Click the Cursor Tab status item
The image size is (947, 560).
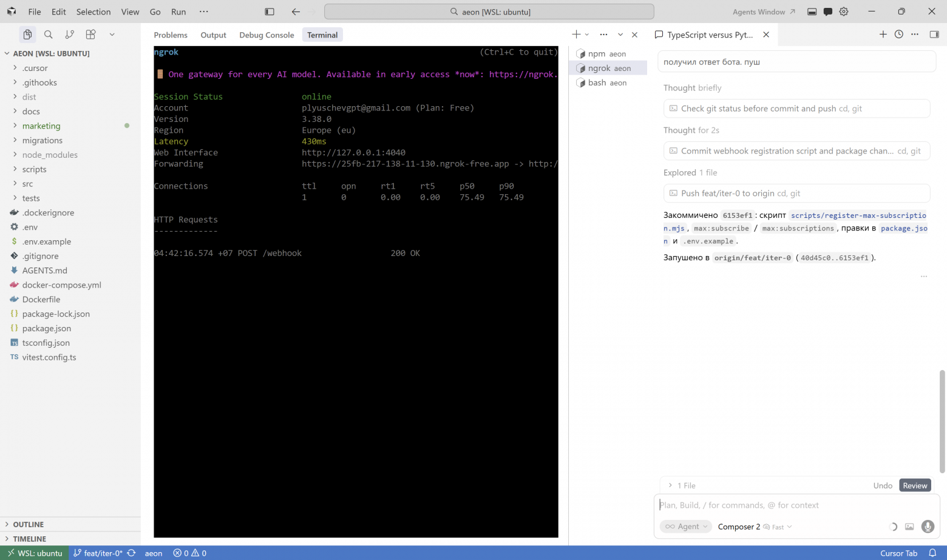[x=898, y=553]
